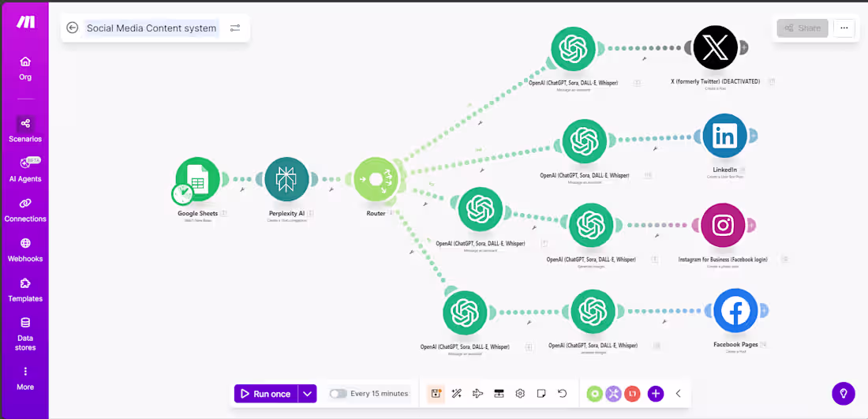868x419 pixels.
Task: Edit the Social Media Content system name
Action: [x=152, y=28]
